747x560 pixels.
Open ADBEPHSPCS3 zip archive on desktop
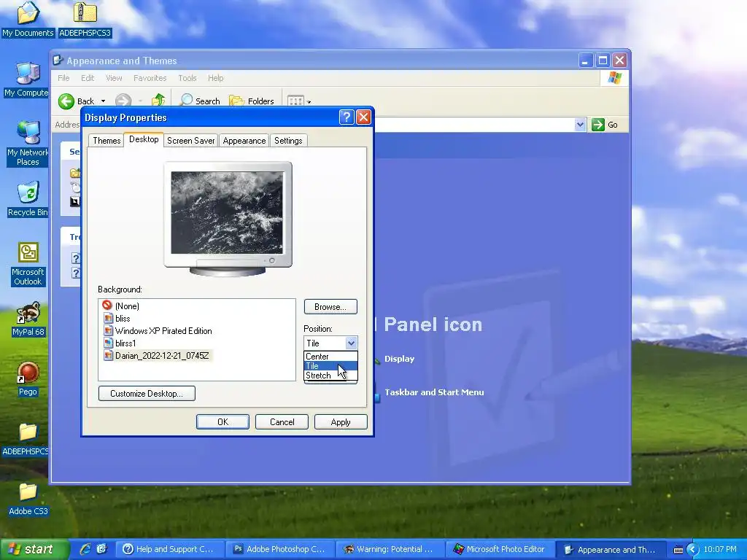pyautogui.click(x=85, y=19)
